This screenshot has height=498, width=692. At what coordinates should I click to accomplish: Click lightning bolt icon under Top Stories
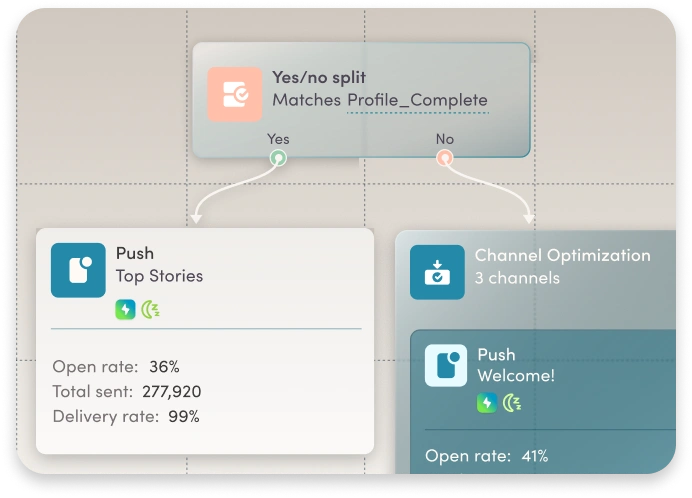(x=125, y=309)
